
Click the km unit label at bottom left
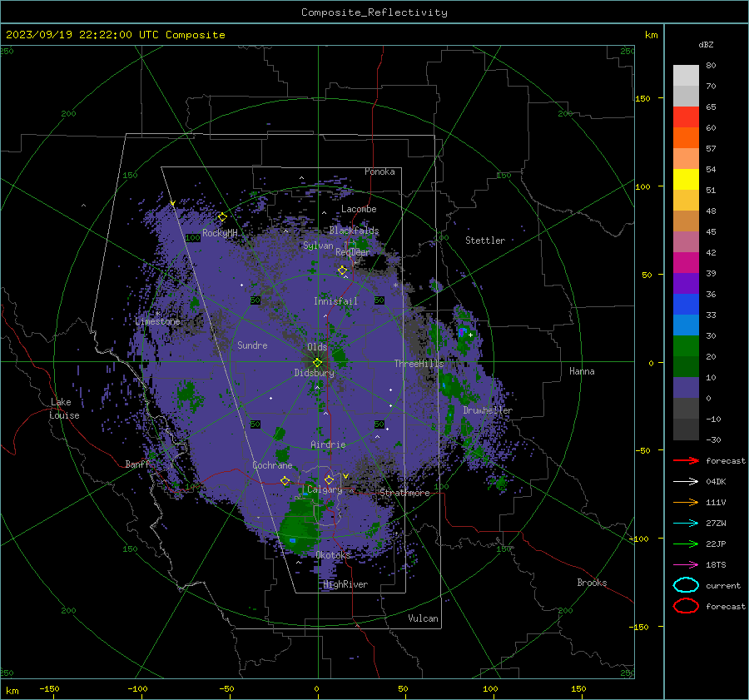[x=12, y=691]
